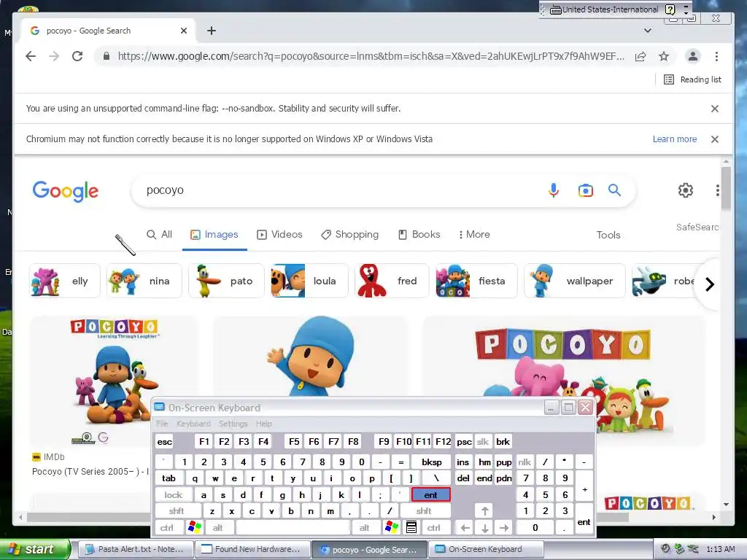Open the Help menu in On-Screen Keyboard
Screen dimensions: 747x560
tap(263, 424)
